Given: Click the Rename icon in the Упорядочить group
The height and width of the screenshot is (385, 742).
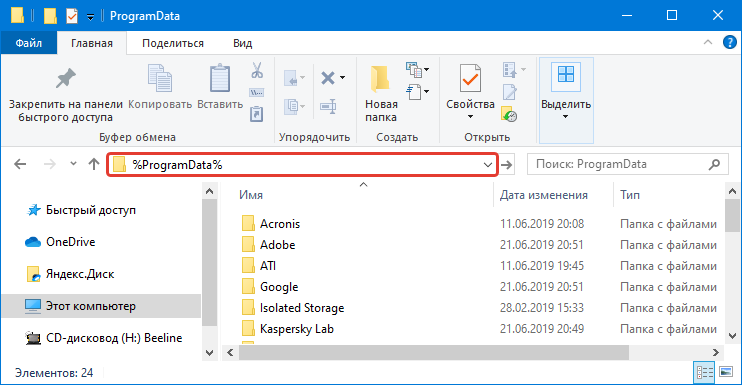Looking at the screenshot, I should click(x=328, y=106).
